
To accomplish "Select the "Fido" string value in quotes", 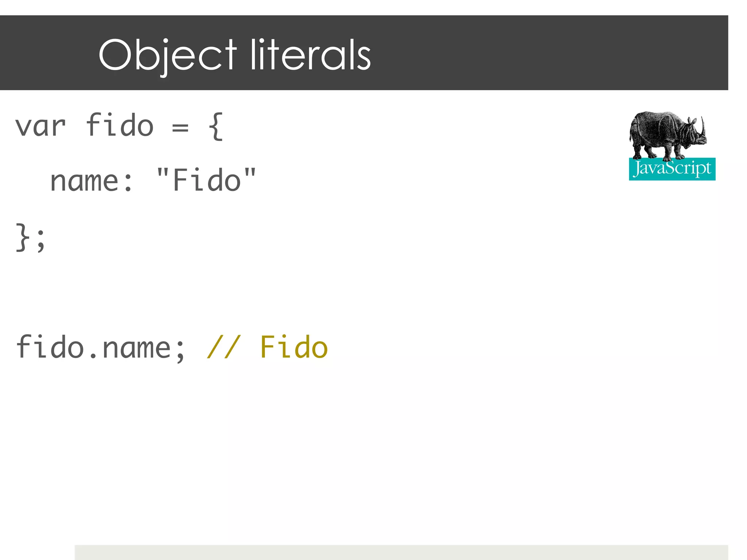I will click(206, 180).
